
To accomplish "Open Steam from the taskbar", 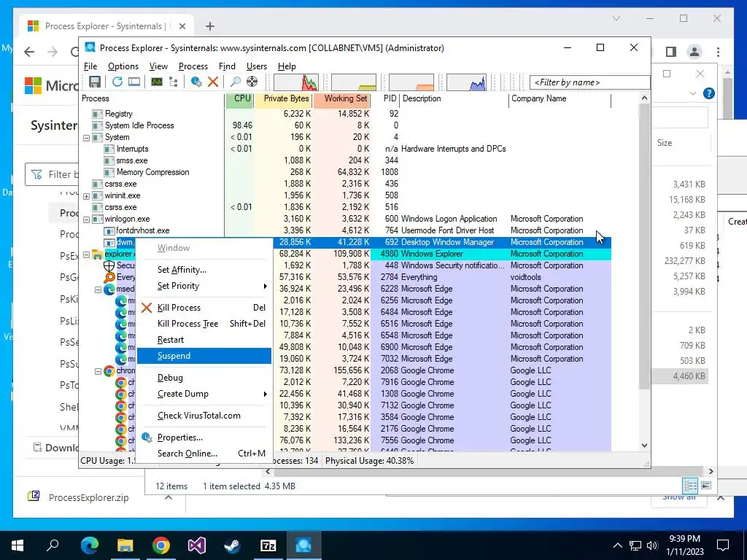I will point(233,545).
